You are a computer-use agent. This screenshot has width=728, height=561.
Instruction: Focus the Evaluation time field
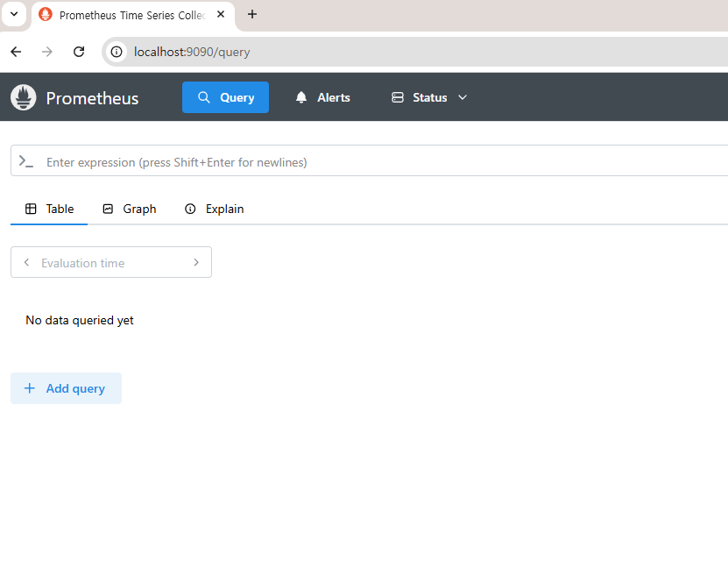[x=111, y=262]
